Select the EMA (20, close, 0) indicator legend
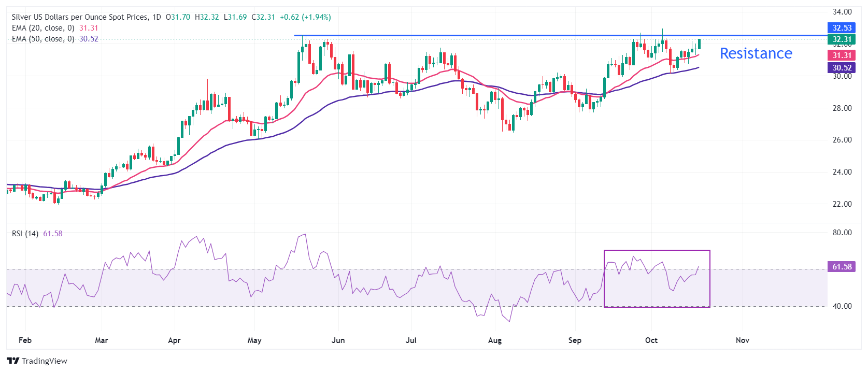The image size is (868, 372). 43,28
